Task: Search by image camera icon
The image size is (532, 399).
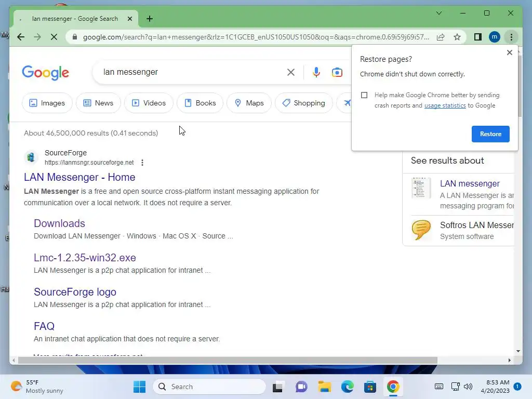Action: point(337,72)
